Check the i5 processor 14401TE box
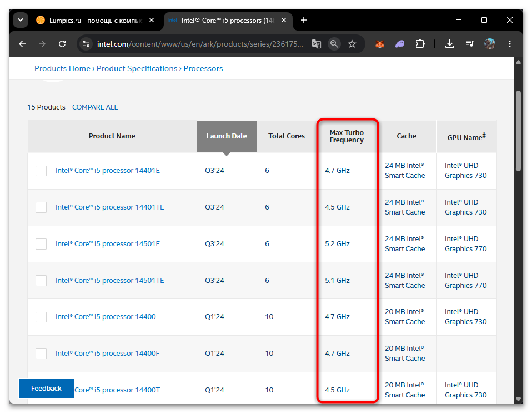Image resolution: width=532 pixels, height=413 pixels. [41, 207]
